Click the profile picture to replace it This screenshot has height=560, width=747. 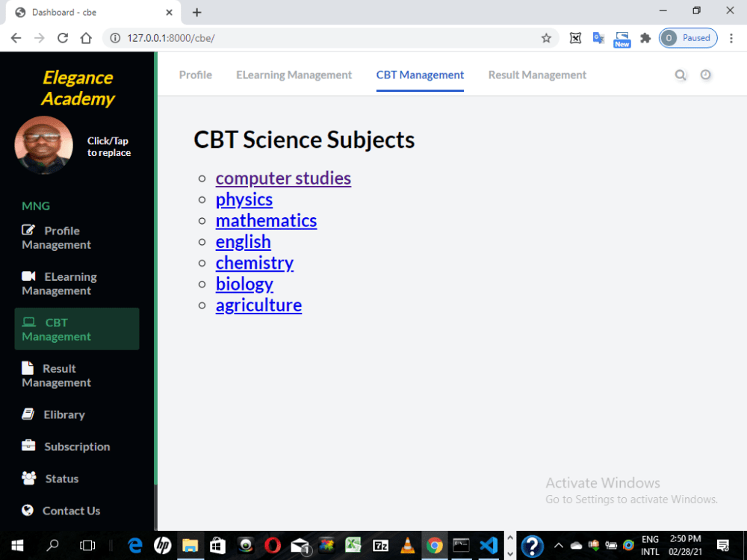click(x=43, y=146)
